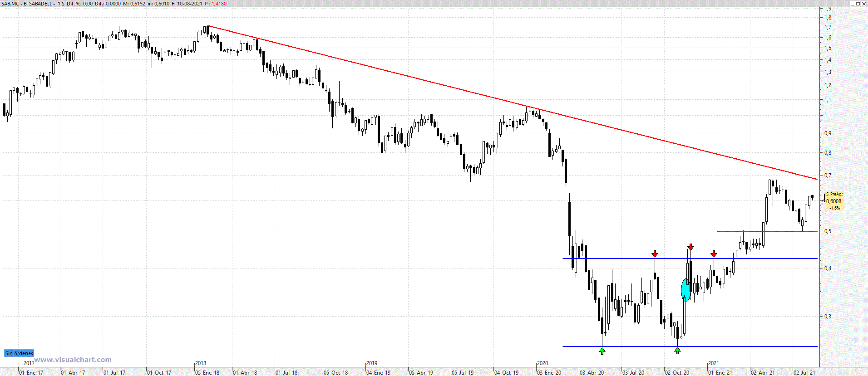
Task: Click the rightmost red down arrow marker
Action: click(714, 254)
